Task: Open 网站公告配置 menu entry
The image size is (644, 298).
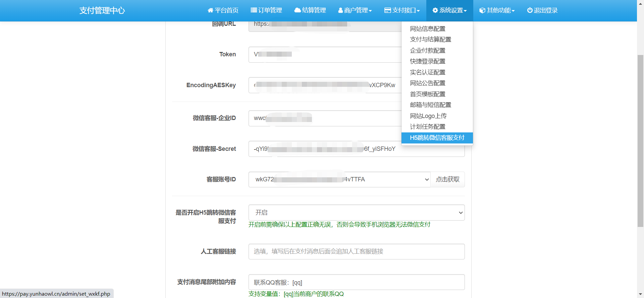Action: 428,83
